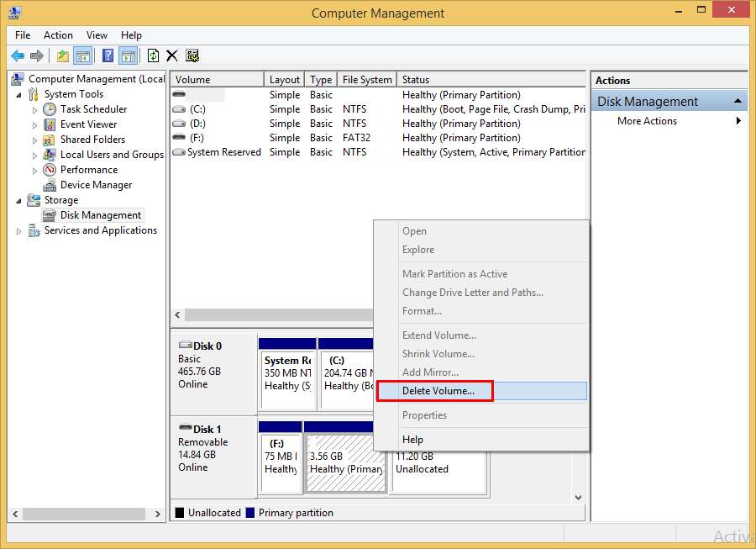Select the Performance icon
The width and height of the screenshot is (756, 549).
point(50,170)
